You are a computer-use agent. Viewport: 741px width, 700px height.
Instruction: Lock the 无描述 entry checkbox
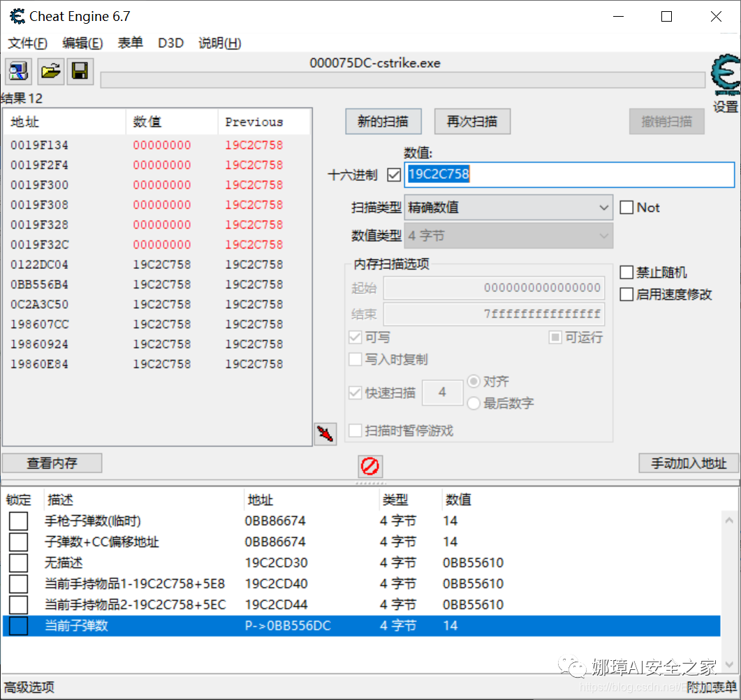18,563
